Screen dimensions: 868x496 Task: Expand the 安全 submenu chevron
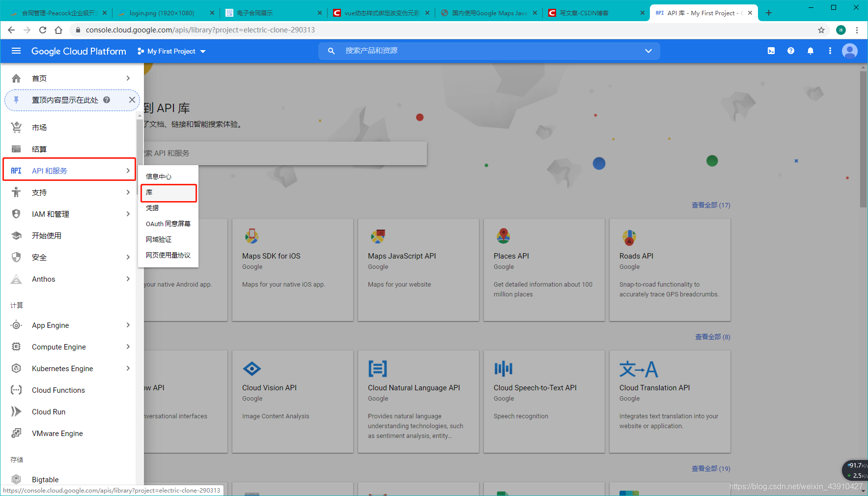(128, 257)
